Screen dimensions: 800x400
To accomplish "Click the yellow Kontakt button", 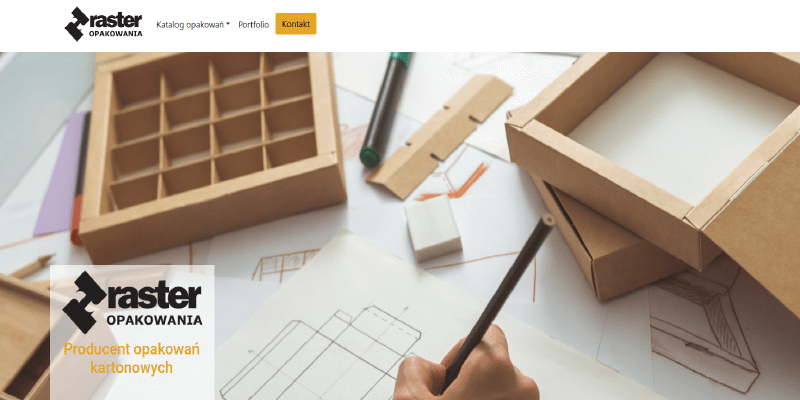I will [296, 24].
